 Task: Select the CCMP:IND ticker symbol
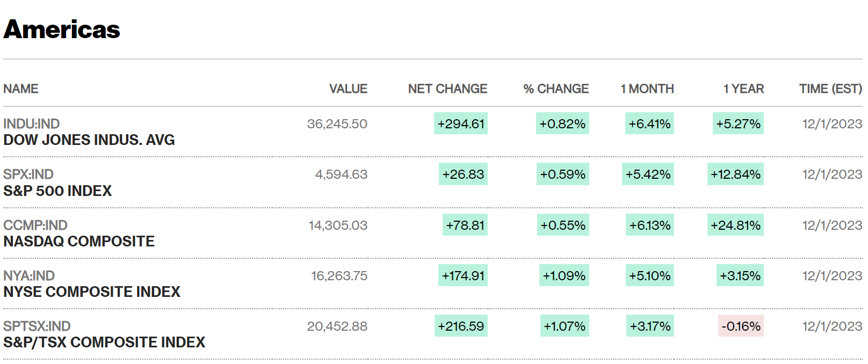coord(35,225)
